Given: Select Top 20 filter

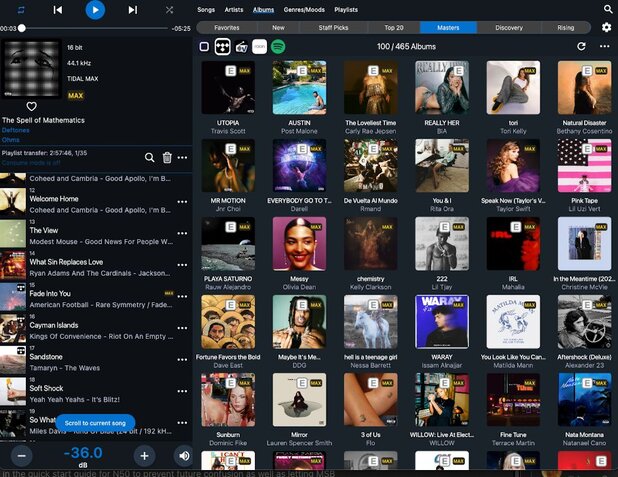Looking at the screenshot, I should [394, 28].
